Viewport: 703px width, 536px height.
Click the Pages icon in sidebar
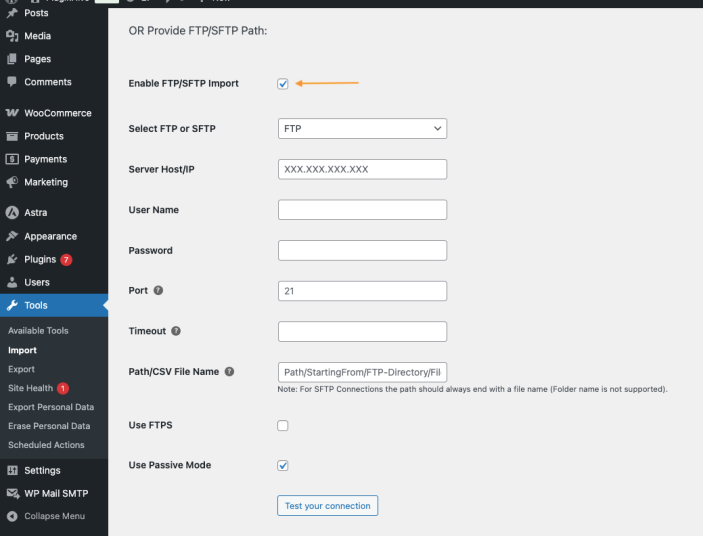[x=12, y=59]
